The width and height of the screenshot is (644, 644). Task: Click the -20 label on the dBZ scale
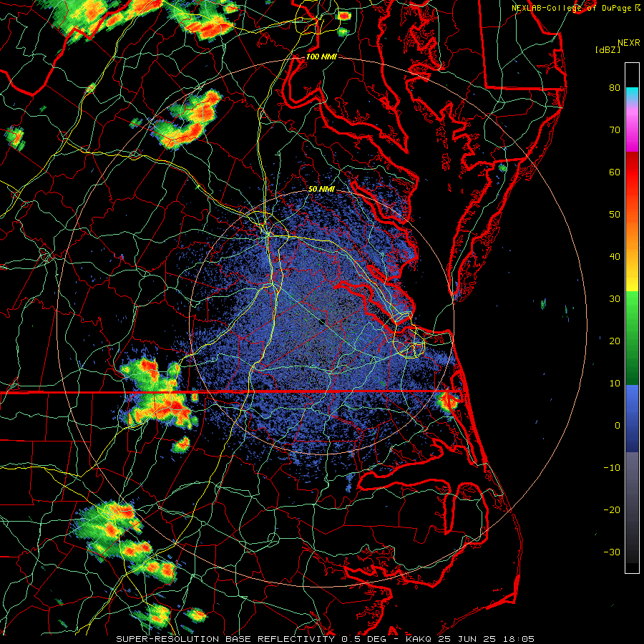tap(612, 510)
